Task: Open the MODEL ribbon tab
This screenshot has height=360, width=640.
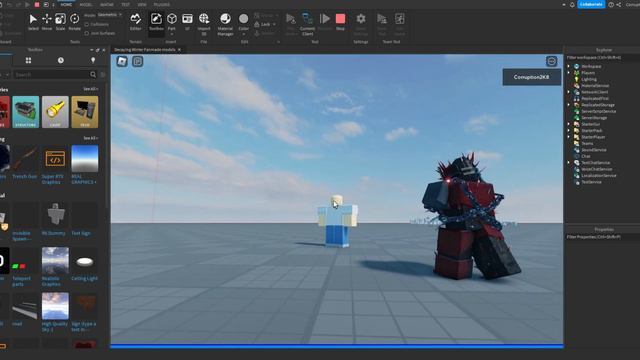Action: pyautogui.click(x=86, y=4)
